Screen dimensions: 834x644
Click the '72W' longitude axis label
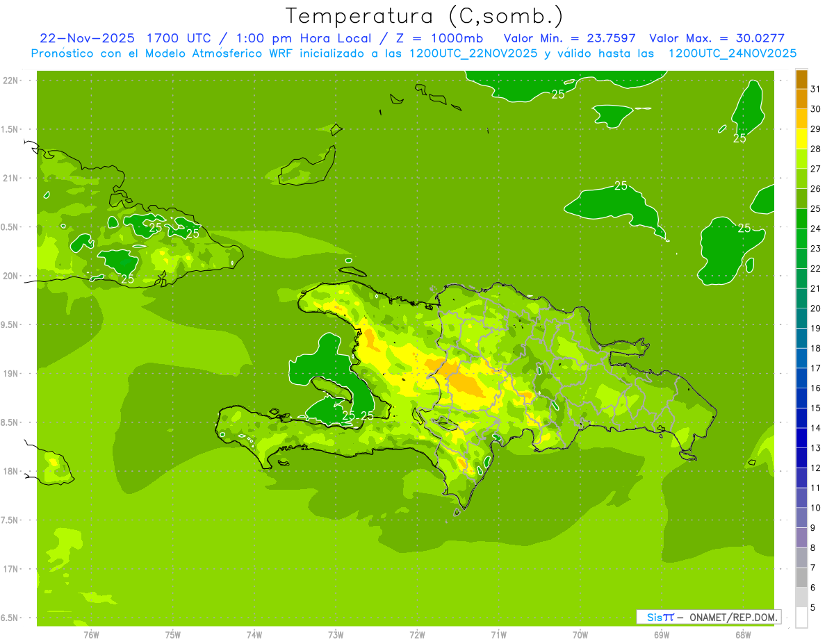(x=418, y=635)
